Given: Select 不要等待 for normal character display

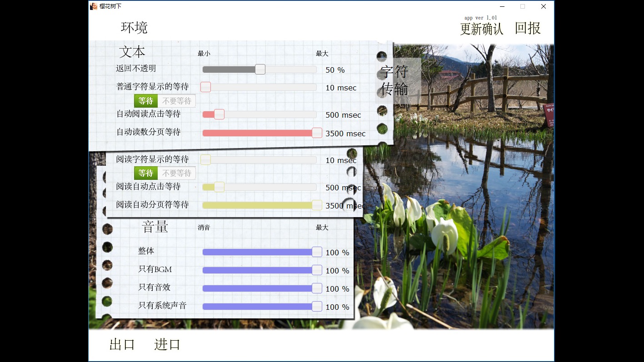Looking at the screenshot, I should coord(177,101).
